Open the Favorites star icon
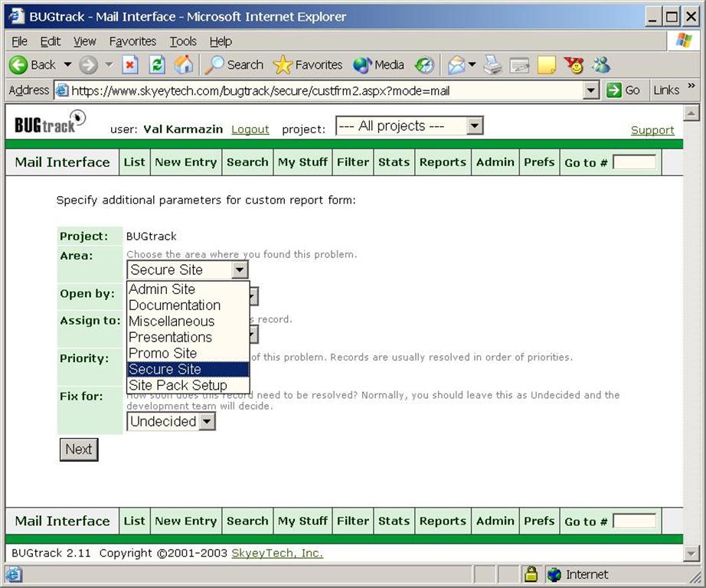 click(283, 65)
